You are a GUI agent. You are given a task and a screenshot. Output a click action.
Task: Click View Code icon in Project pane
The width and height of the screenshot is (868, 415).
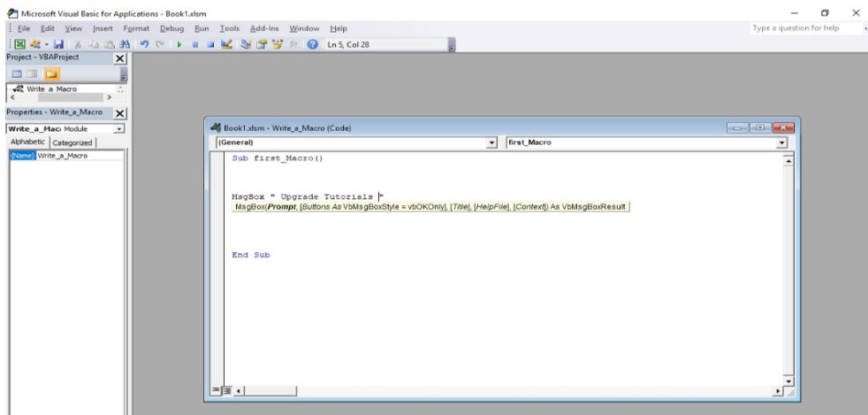tap(17, 73)
